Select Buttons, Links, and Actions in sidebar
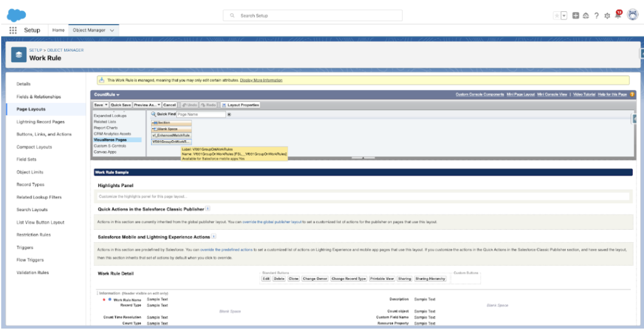This screenshot has height=331, width=644. point(44,134)
